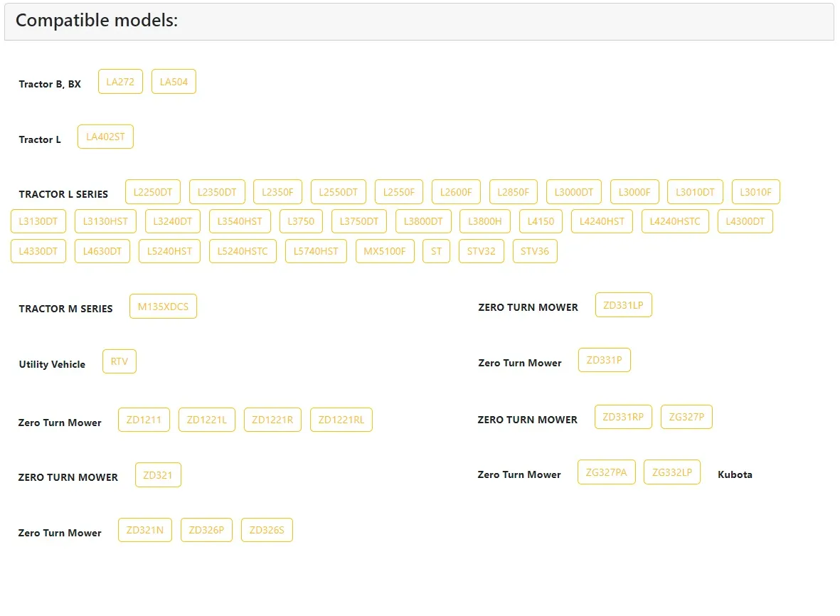This screenshot has width=840, height=616.
Task: Open the L2550DT model tag
Action: click(x=338, y=192)
